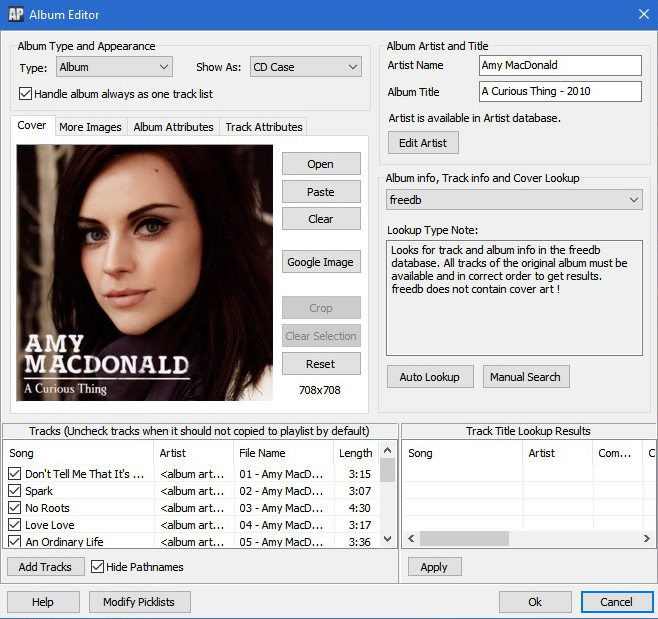Screen dimensions: 658x619
Task: Open the Album Attributes tab
Action: pyautogui.click(x=173, y=127)
